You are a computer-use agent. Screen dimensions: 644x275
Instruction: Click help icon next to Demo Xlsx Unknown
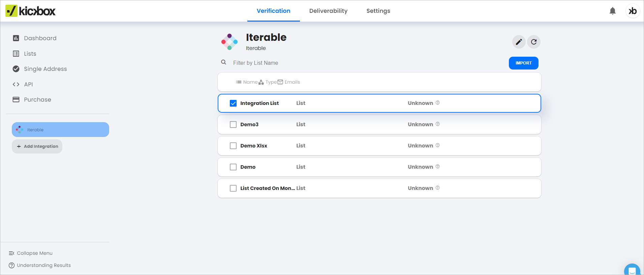pos(437,145)
